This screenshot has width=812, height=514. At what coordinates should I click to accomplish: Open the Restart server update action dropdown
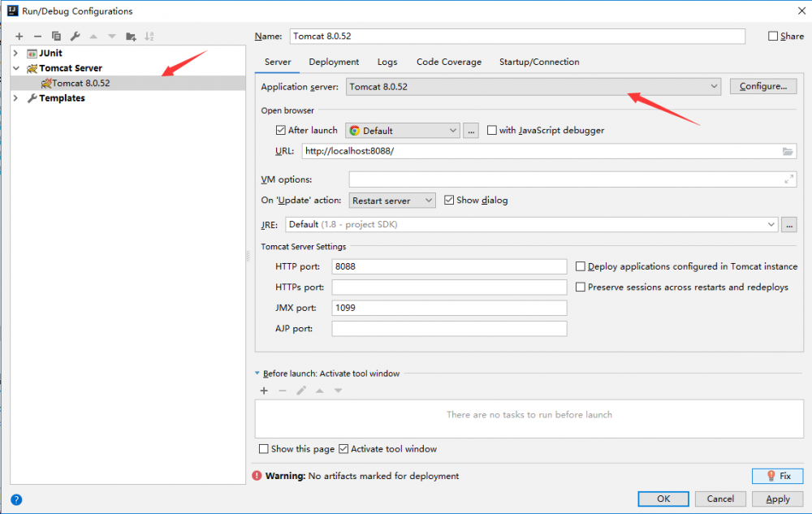click(392, 201)
